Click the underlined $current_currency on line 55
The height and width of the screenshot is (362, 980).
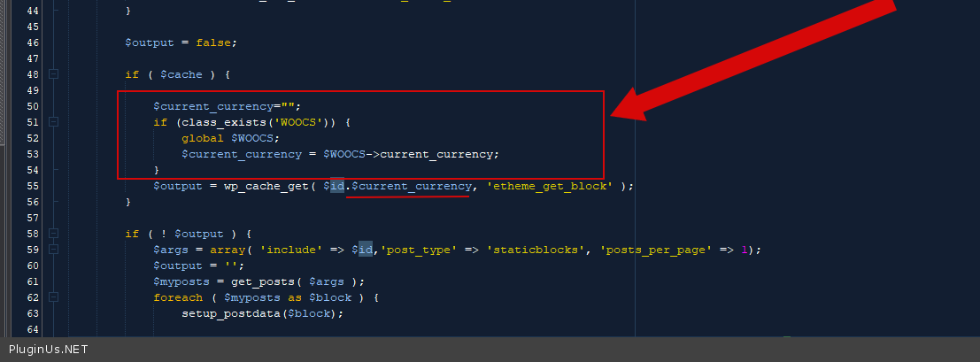click(412, 186)
